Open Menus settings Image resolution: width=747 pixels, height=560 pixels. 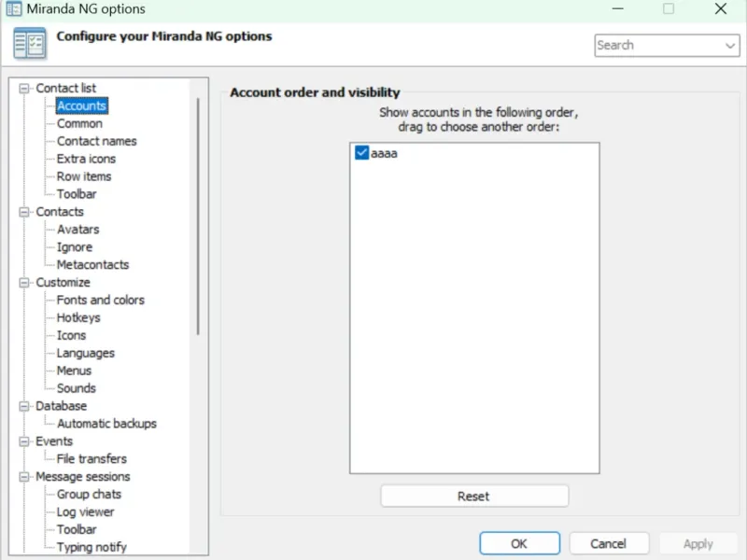coord(74,371)
